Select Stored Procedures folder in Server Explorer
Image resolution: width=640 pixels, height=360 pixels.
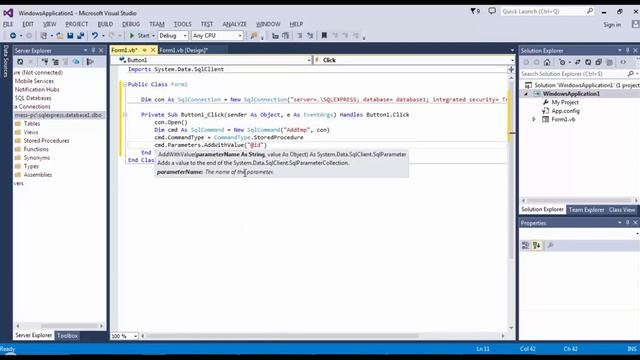47,141
